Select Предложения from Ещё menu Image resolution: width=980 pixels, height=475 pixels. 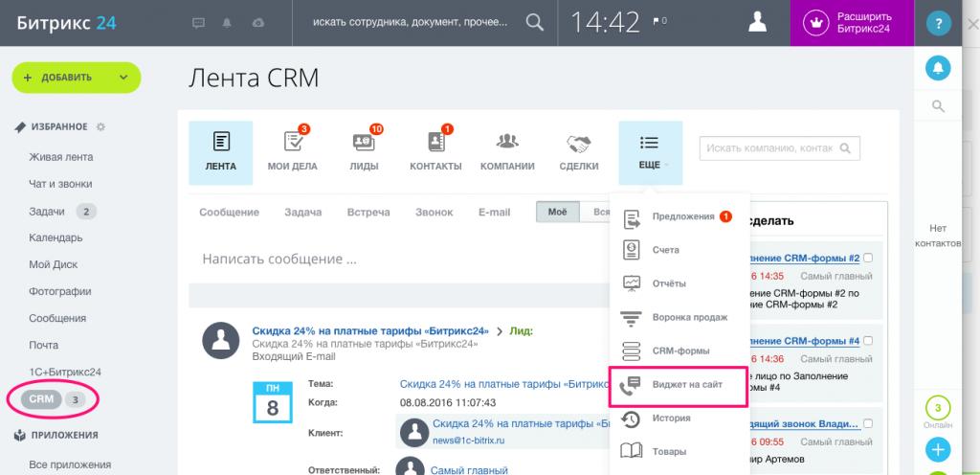click(683, 216)
